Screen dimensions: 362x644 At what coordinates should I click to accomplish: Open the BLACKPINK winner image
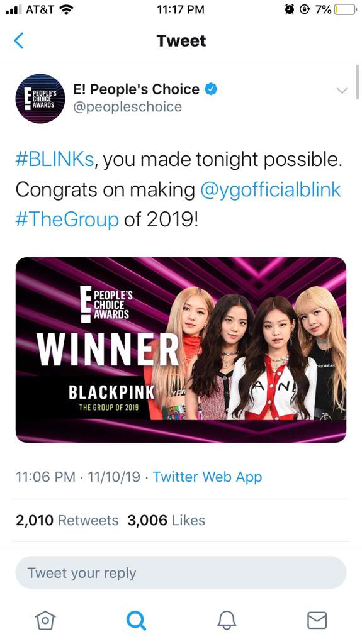click(181, 350)
